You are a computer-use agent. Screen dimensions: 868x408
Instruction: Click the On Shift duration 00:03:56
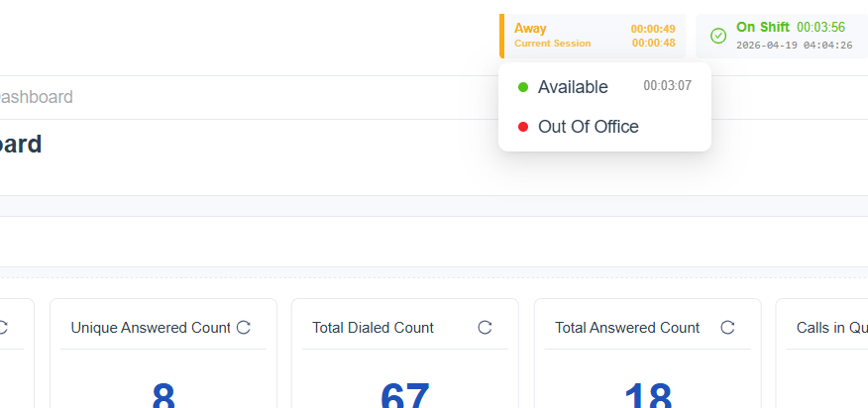[x=821, y=27]
